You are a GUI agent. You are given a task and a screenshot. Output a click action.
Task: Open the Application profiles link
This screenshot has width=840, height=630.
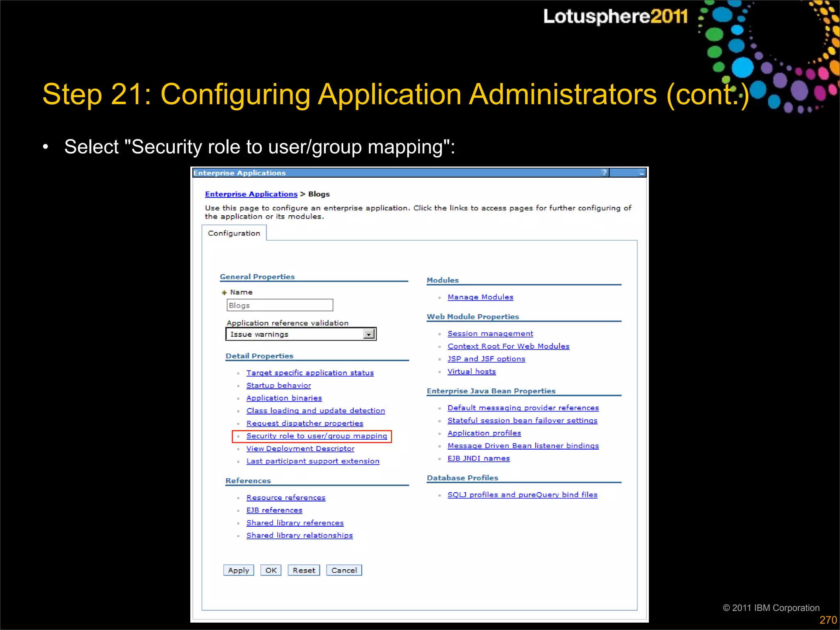point(484,433)
